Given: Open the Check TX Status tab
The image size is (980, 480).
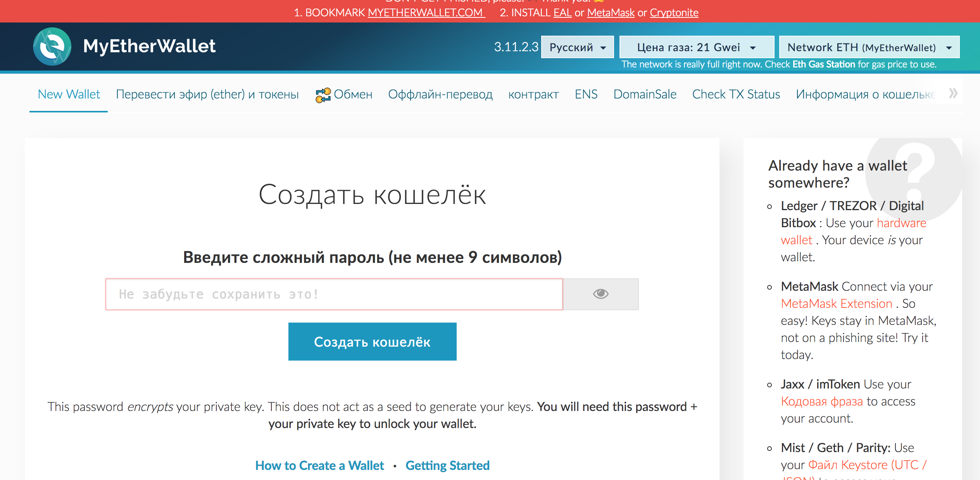Looking at the screenshot, I should [x=736, y=94].
